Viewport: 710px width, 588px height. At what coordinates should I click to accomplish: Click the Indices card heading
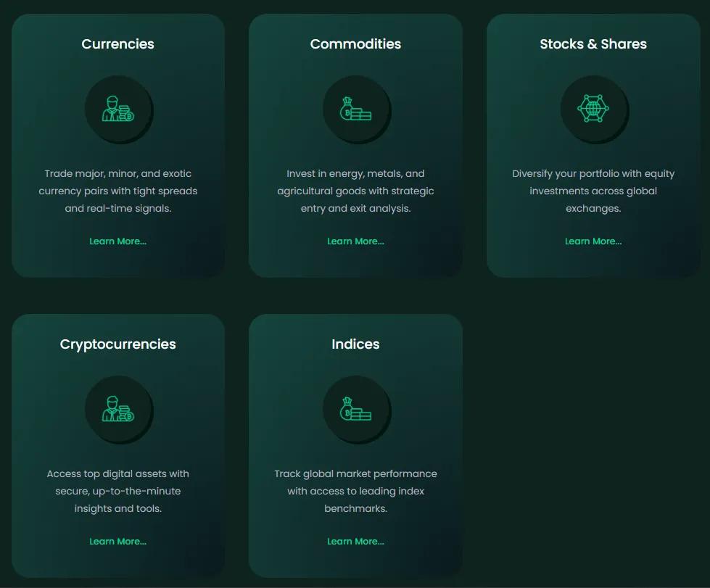pos(355,344)
